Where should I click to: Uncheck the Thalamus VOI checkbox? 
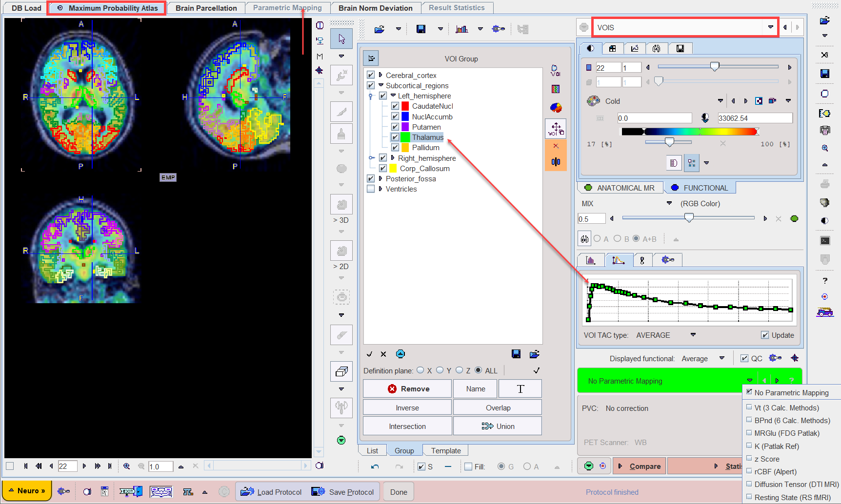pos(395,137)
